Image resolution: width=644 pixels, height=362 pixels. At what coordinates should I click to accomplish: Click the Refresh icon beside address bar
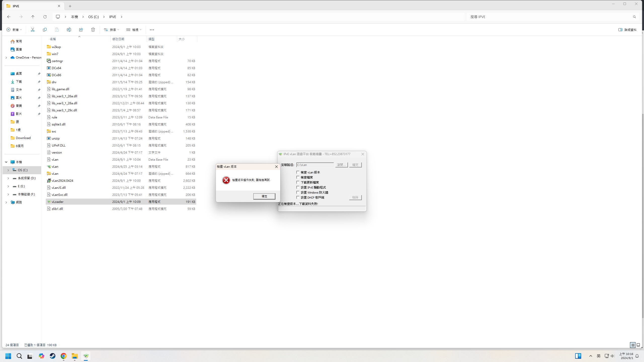(45, 17)
